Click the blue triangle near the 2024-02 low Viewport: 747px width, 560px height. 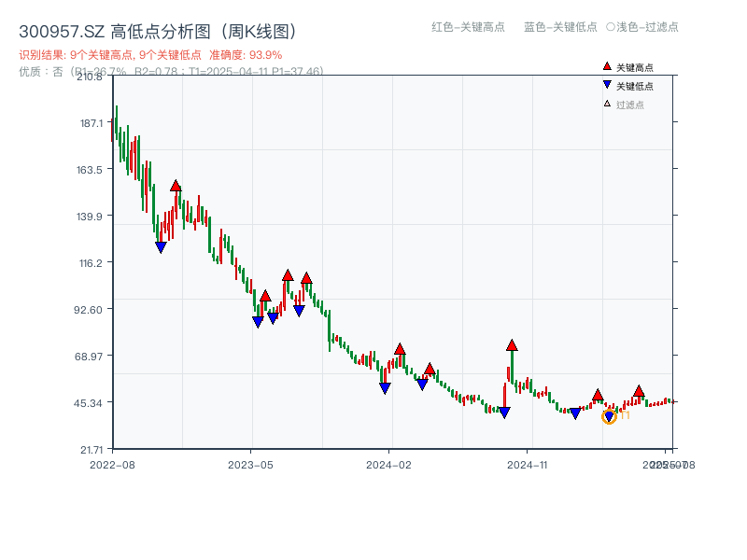coord(384,388)
